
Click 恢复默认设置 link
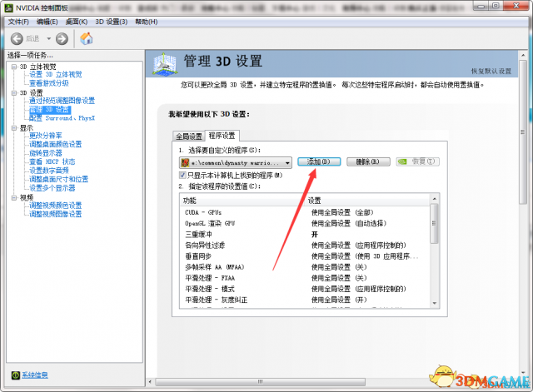tap(491, 71)
